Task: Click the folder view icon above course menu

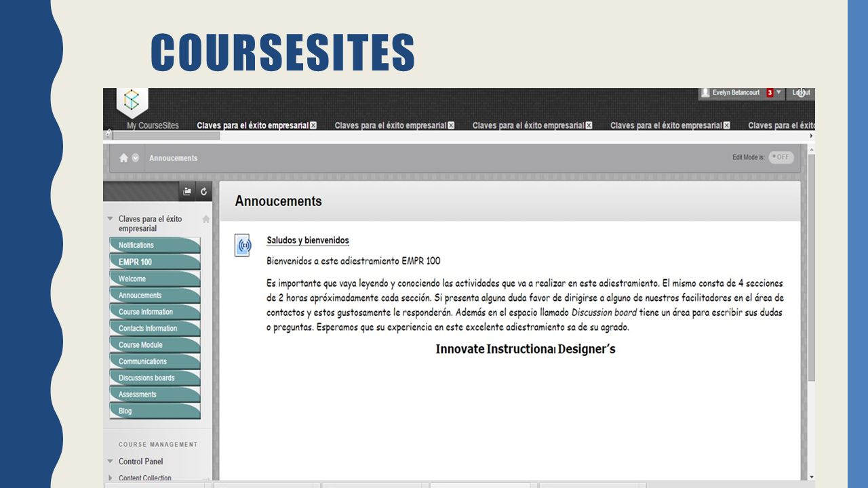Action: (x=187, y=192)
